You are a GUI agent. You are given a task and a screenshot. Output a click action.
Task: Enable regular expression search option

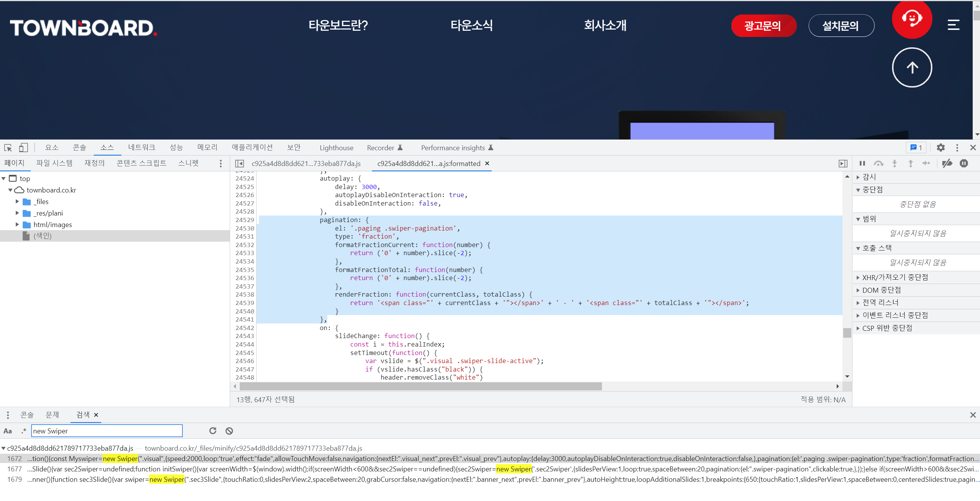click(23, 431)
